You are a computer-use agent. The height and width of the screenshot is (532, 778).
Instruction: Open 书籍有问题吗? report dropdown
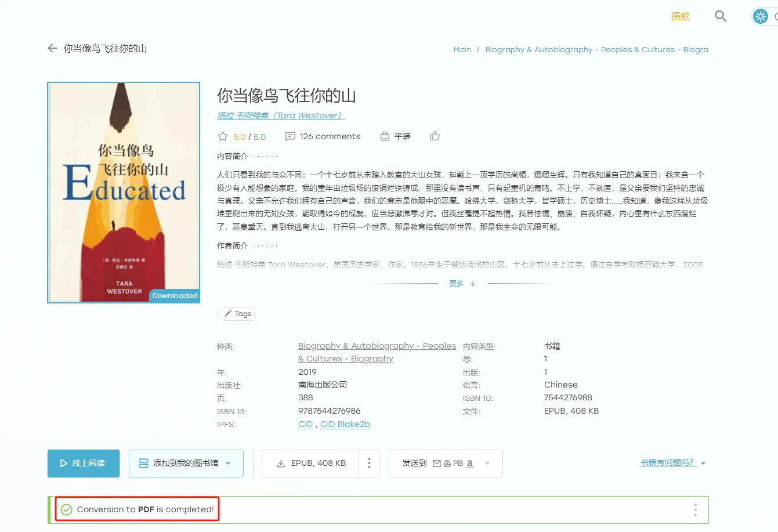673,463
